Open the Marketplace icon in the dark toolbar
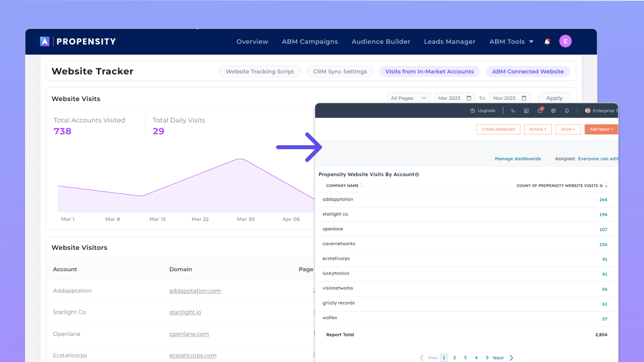The height and width of the screenshot is (362, 644). [526, 111]
